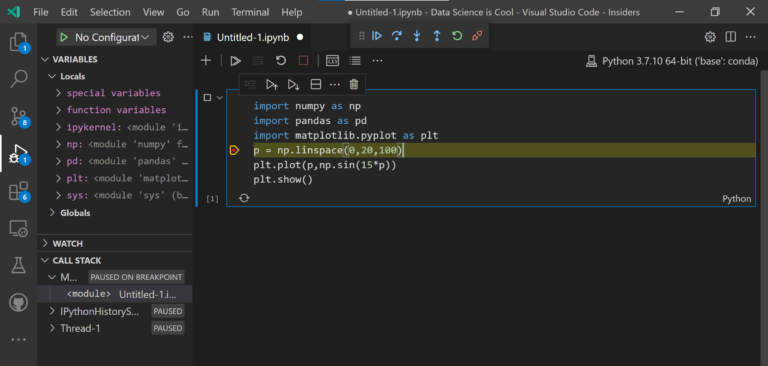Open the Edit menu

coord(69,12)
